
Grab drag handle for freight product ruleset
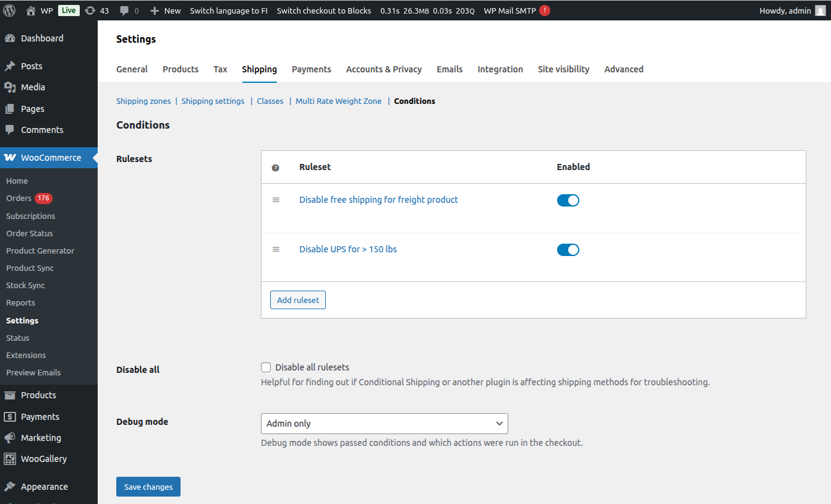pyautogui.click(x=276, y=200)
